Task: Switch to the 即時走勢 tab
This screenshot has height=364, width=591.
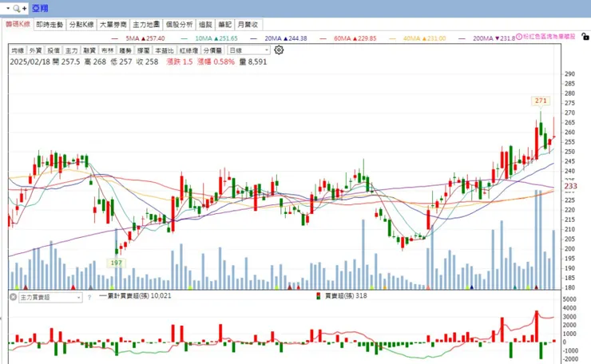Action: [x=50, y=25]
